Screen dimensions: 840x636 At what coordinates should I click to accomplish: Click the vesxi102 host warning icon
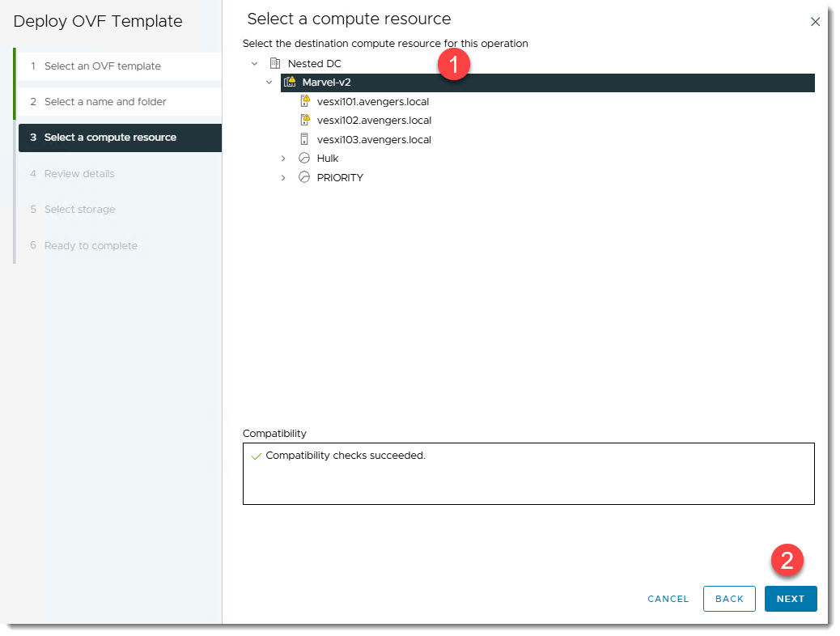[305, 120]
